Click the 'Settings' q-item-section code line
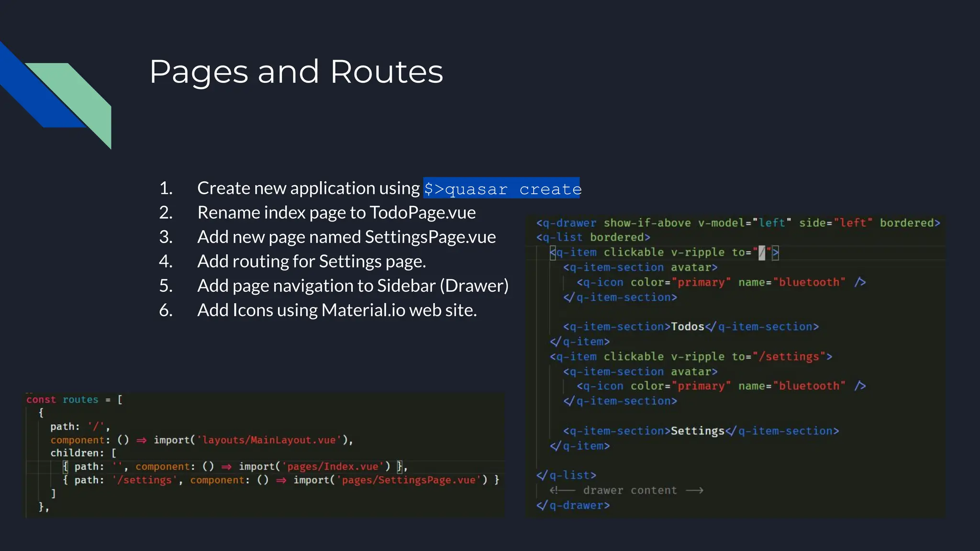 click(x=701, y=431)
